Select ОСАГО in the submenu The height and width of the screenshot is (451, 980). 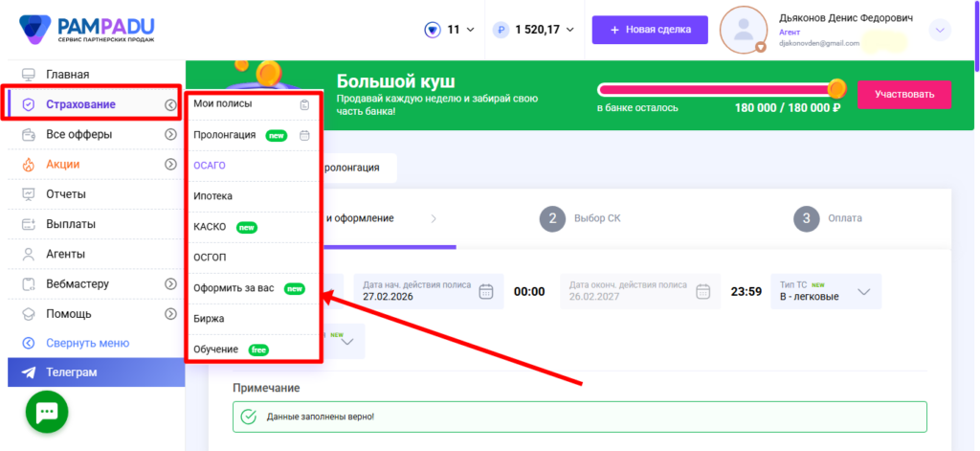(x=210, y=166)
